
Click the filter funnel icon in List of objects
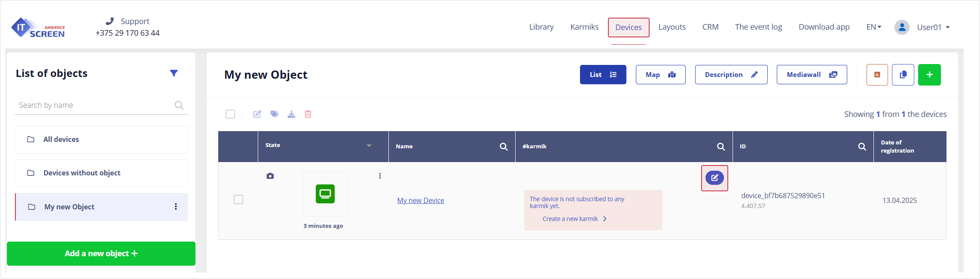174,73
